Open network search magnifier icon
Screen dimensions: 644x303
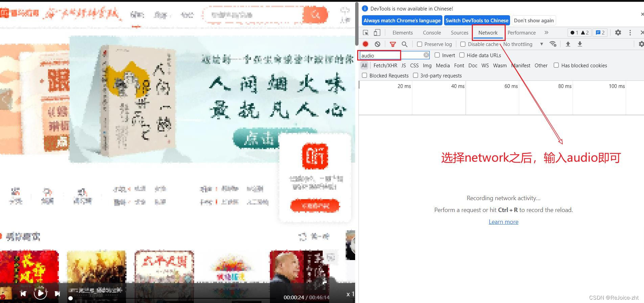pos(405,44)
